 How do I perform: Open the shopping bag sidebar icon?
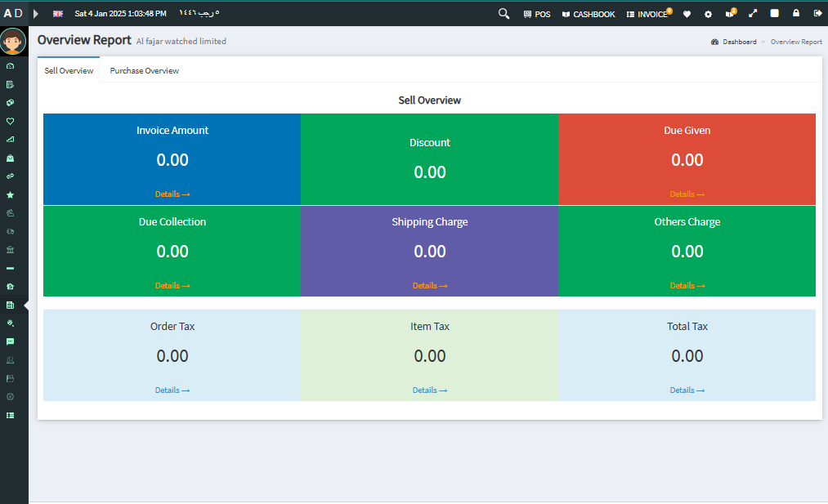[10, 158]
